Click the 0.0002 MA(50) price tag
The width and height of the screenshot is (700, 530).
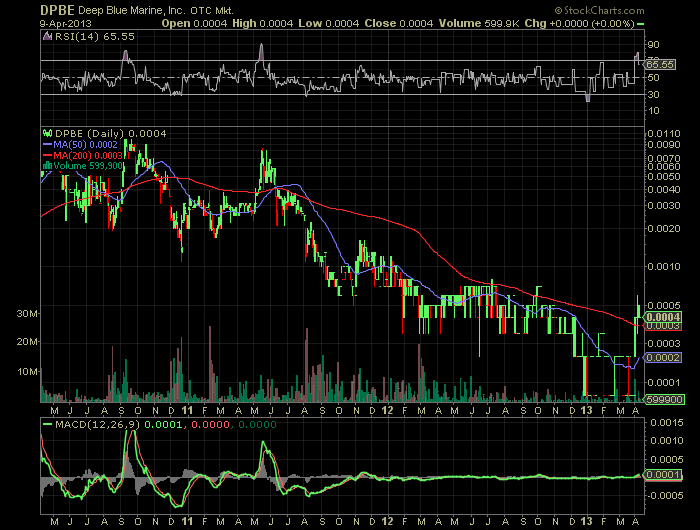662,358
